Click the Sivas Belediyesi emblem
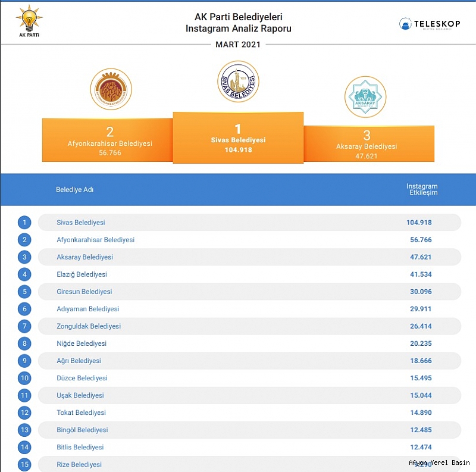The image size is (476, 472). (238, 82)
